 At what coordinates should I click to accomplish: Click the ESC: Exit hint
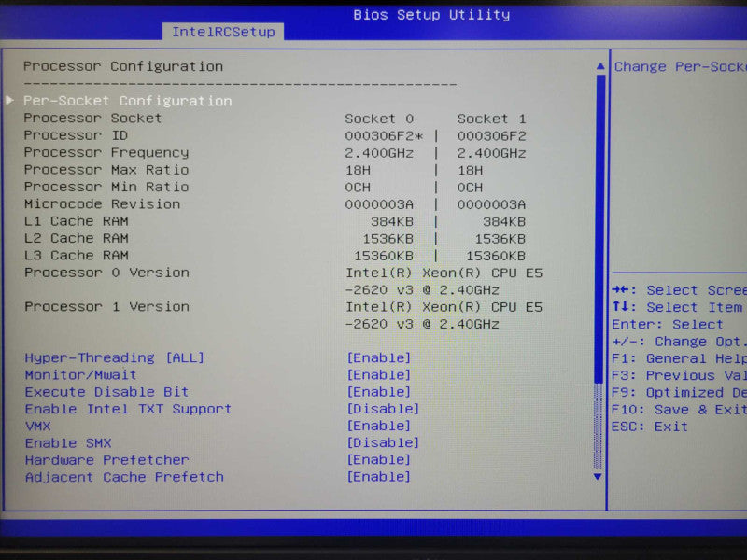click(650, 427)
